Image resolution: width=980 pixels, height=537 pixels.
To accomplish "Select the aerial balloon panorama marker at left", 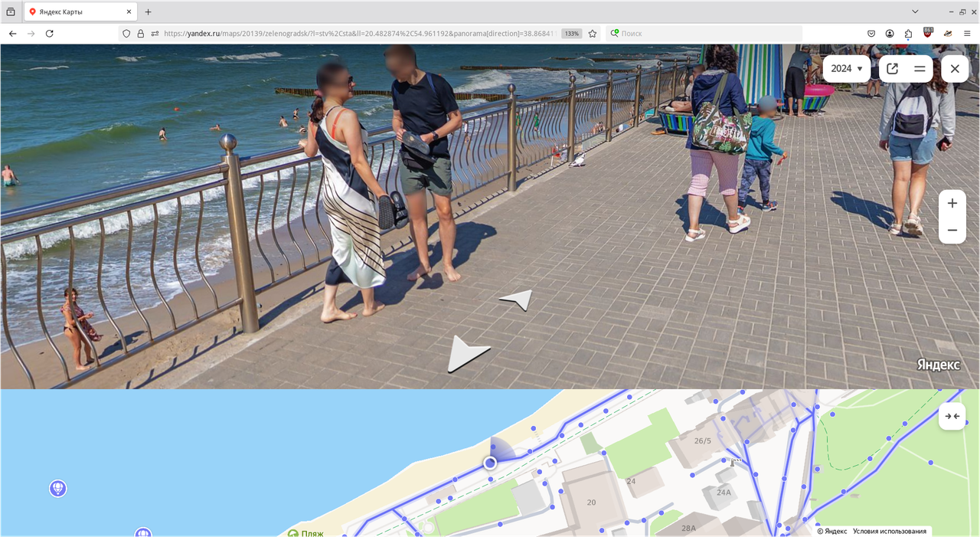I will 57,488.
